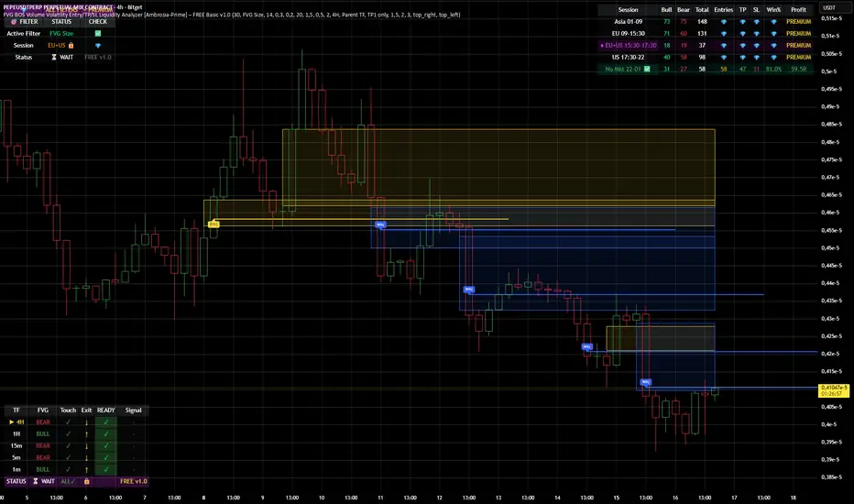Viewport: 854px width, 504px height.
Task: Click the FVG Size active filter value
Action: click(x=61, y=33)
